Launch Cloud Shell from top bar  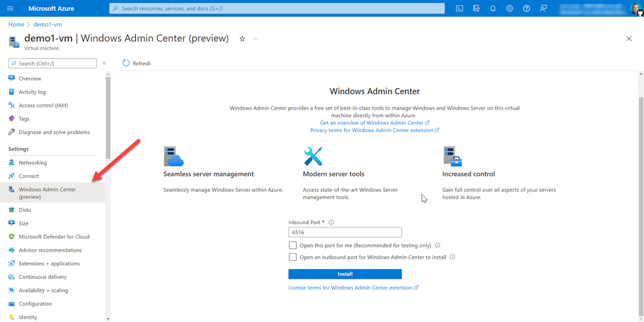460,8
